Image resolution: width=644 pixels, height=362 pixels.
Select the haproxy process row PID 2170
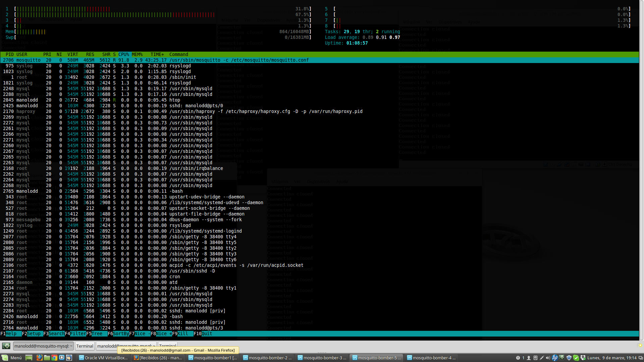pos(319,111)
